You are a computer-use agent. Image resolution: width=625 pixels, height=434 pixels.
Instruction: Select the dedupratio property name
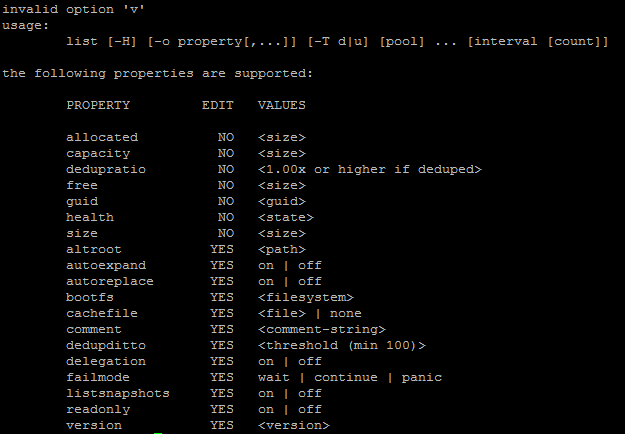tap(106, 169)
